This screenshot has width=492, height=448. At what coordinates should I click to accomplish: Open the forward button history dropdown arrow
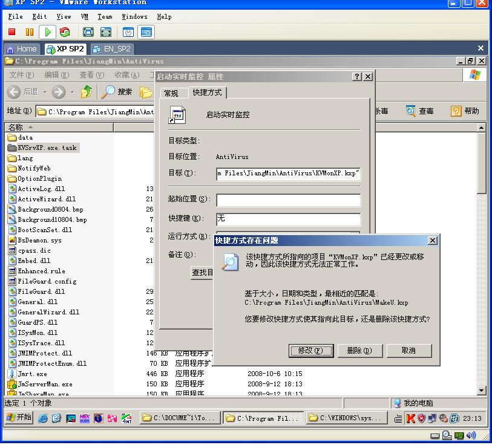(73, 92)
